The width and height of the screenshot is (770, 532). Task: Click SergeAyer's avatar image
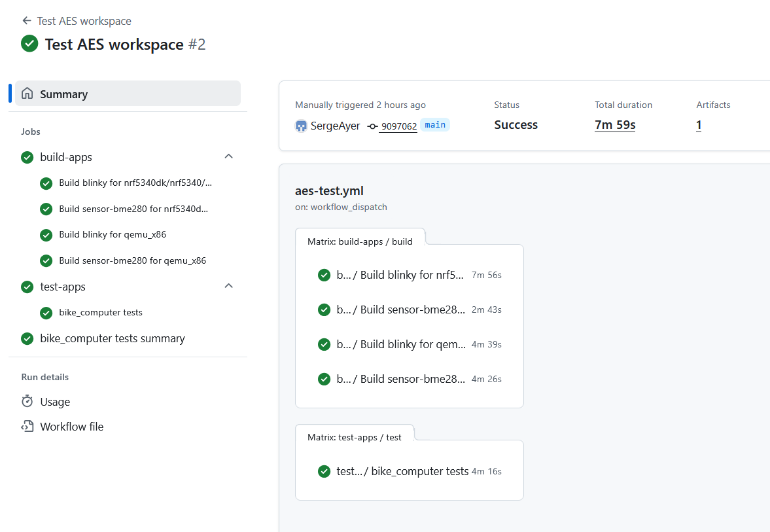302,126
